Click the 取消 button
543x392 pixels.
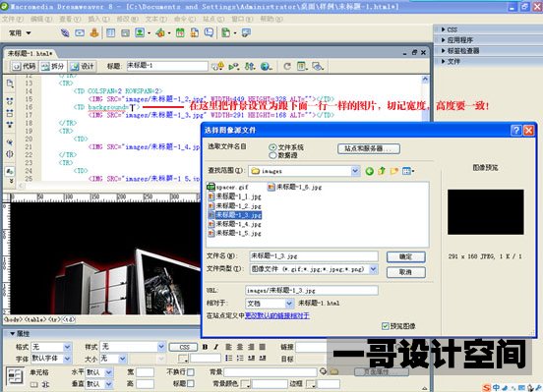tap(405, 272)
